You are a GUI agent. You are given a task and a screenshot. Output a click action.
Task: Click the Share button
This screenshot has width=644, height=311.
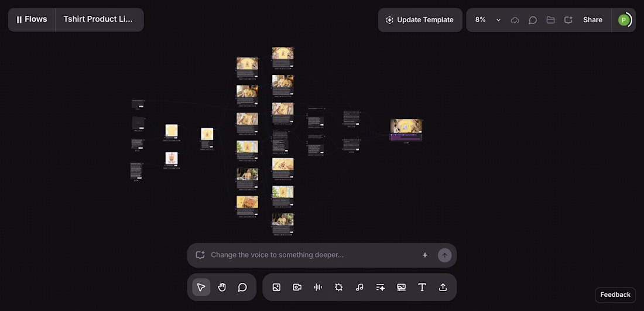click(592, 20)
